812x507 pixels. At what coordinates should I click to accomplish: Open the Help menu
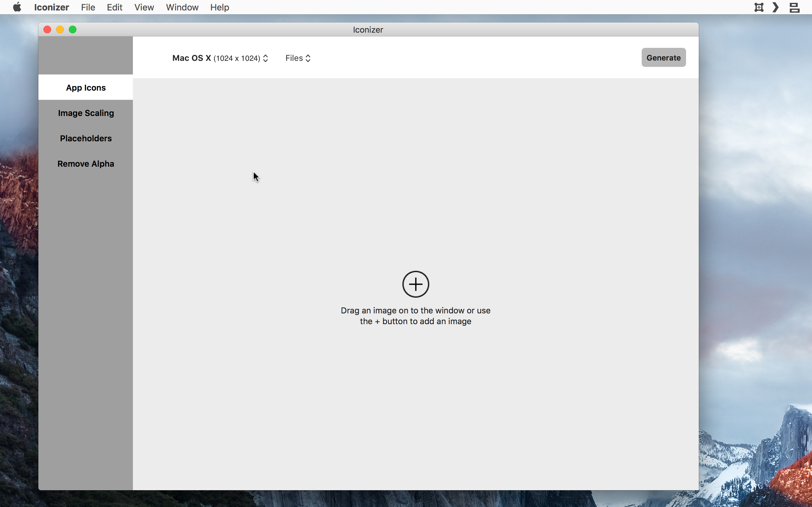coord(219,7)
